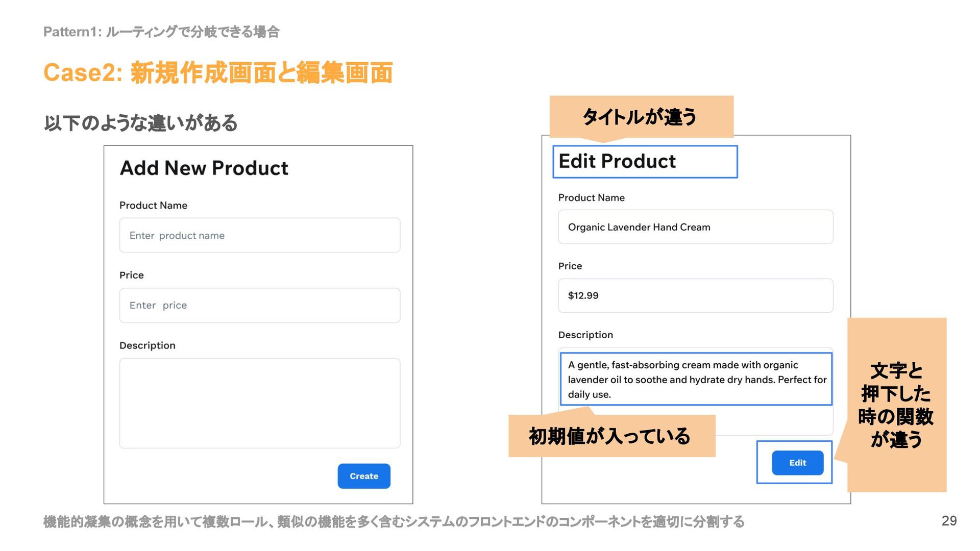Click the lavender cream description text area
The height and width of the screenshot is (551, 980).
[x=695, y=379]
